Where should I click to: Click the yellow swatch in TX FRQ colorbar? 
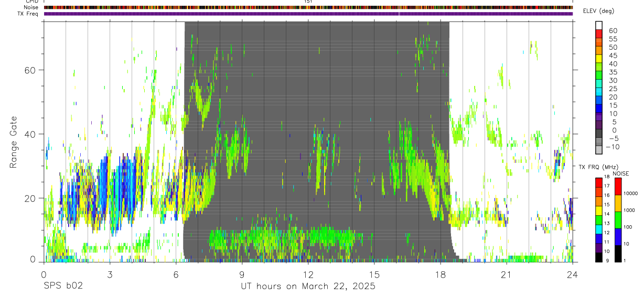(599, 211)
